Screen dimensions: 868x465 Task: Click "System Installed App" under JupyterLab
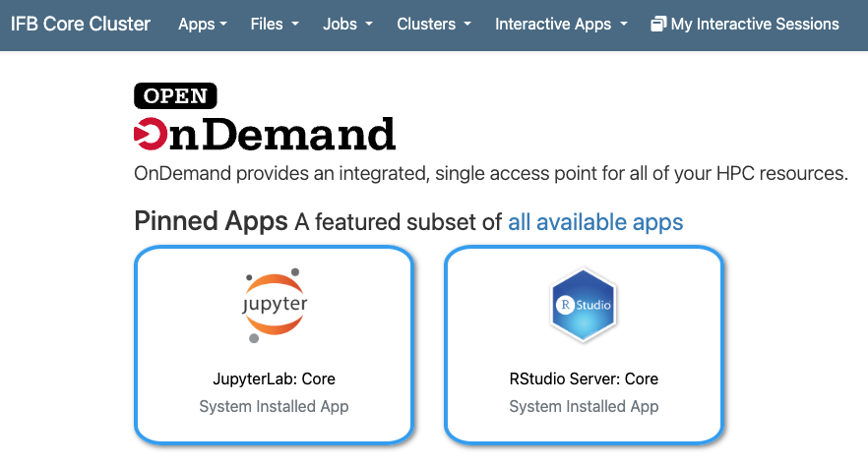pos(274,406)
